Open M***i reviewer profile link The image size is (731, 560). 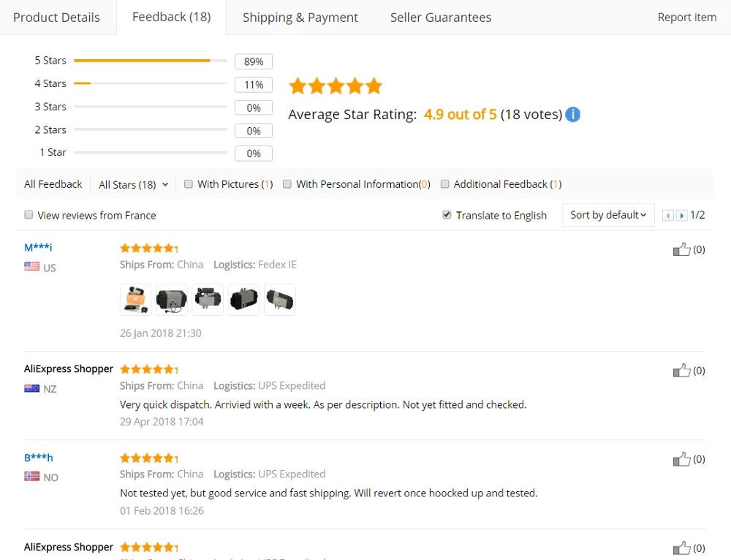(38, 248)
